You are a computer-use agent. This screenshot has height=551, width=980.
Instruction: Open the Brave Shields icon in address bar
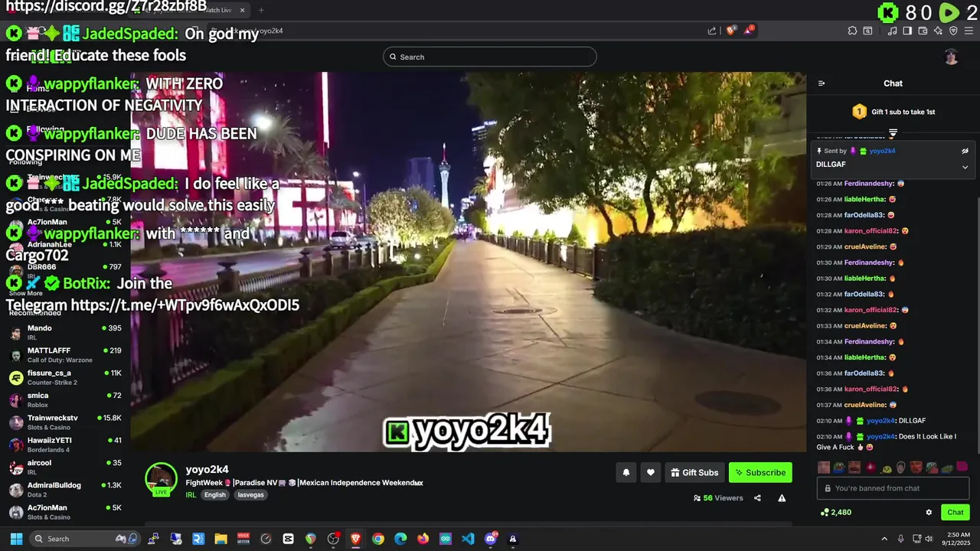(x=730, y=31)
